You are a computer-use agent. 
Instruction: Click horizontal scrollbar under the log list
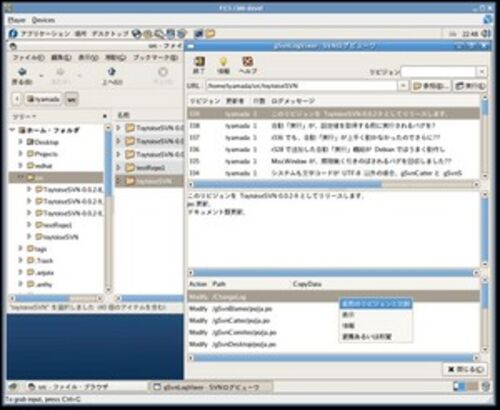334,184
